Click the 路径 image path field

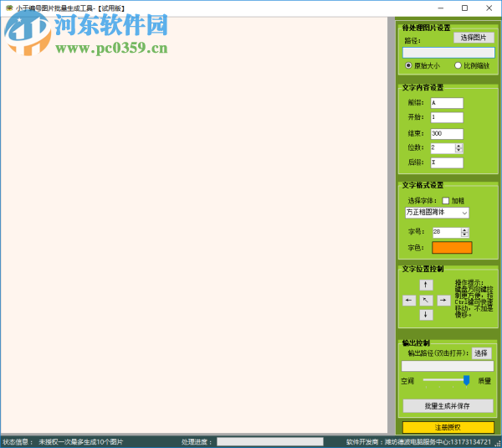448,53
